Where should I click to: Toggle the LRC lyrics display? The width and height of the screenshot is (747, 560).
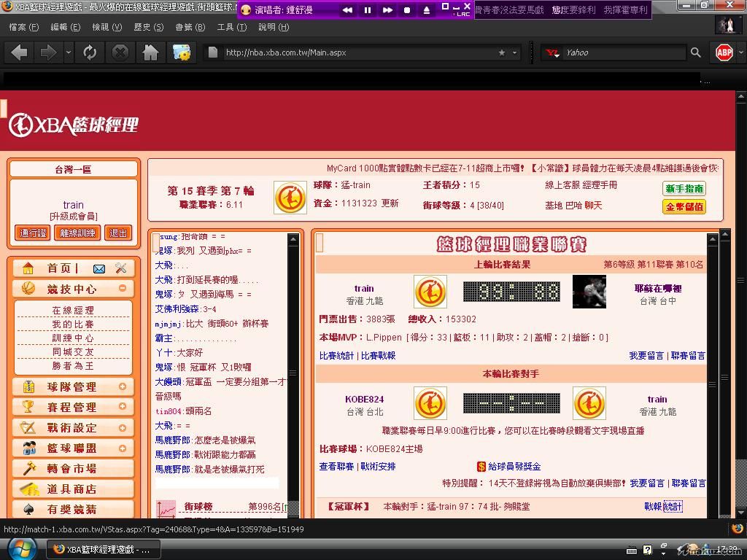click(462, 14)
